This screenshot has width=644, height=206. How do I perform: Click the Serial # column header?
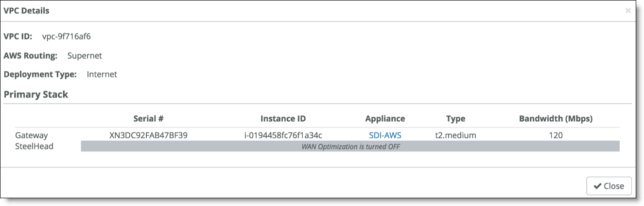(x=148, y=118)
